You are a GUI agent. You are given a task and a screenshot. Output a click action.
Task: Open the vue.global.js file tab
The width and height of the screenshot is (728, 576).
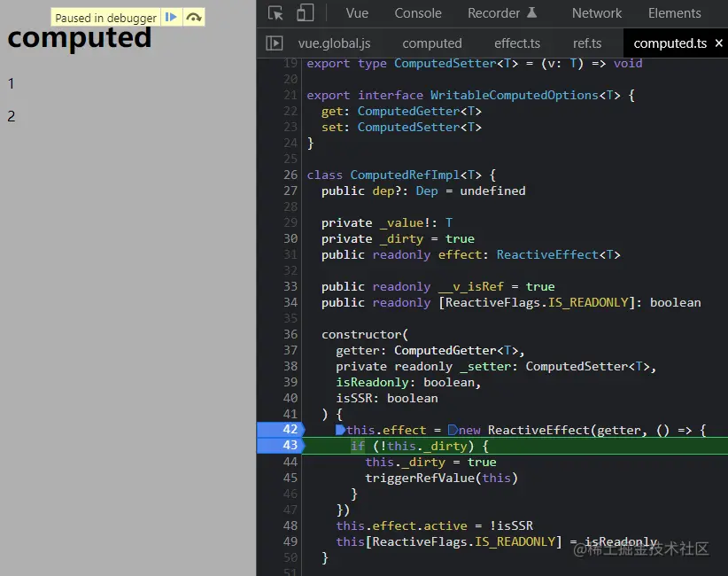tap(334, 43)
